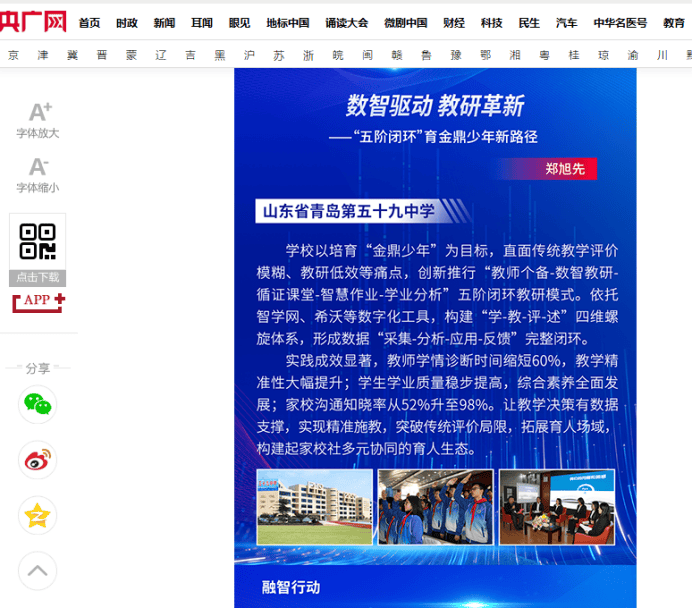Open the 首页 menu item
This screenshot has height=608, width=692.
click(x=89, y=23)
